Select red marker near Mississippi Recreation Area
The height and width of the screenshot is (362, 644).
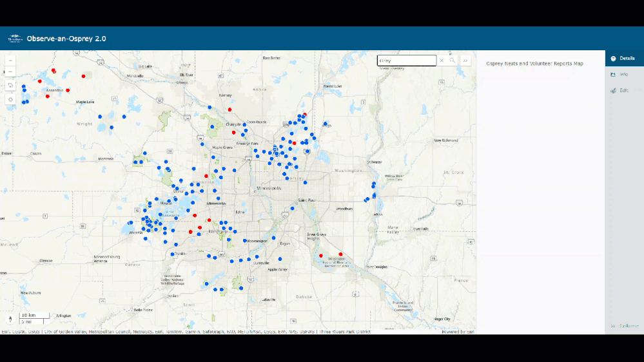click(x=340, y=254)
